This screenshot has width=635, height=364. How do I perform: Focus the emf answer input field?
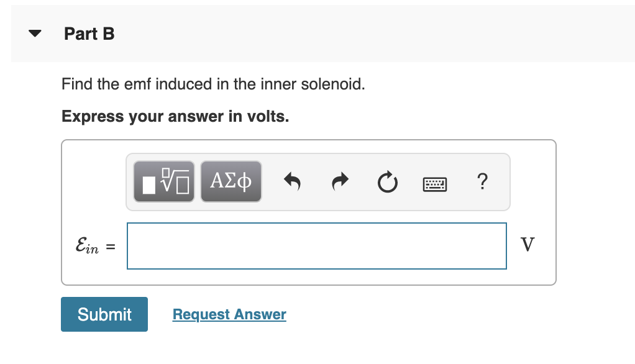click(316, 246)
